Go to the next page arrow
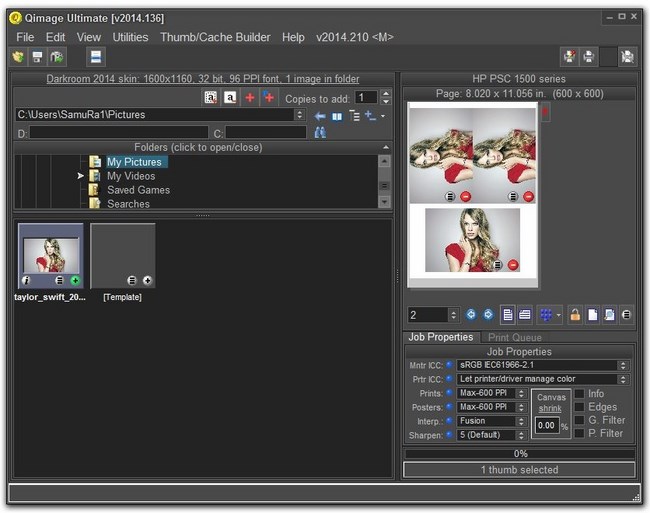650x513 pixels. pos(488,314)
